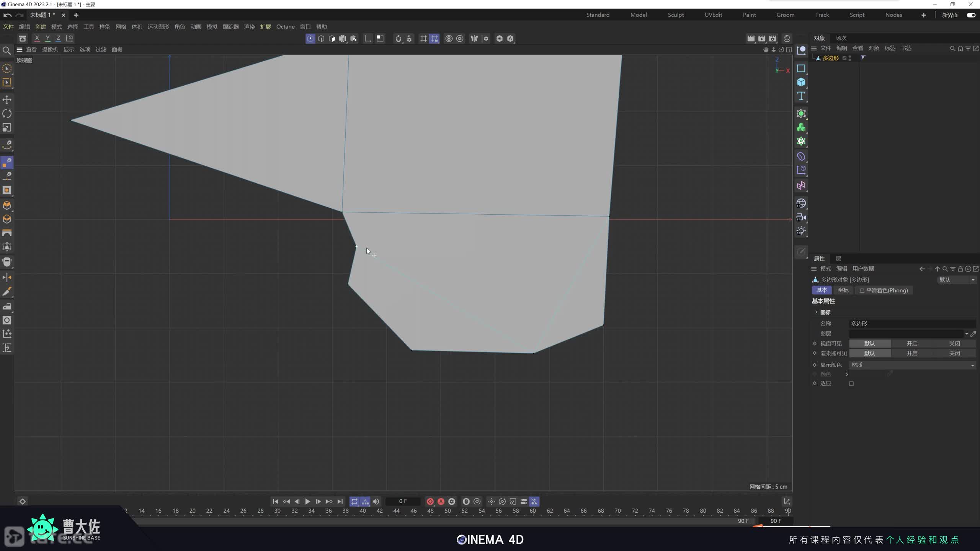Viewport: 980px width, 551px height.
Task: Enable the 透显 checkbox
Action: tap(851, 383)
